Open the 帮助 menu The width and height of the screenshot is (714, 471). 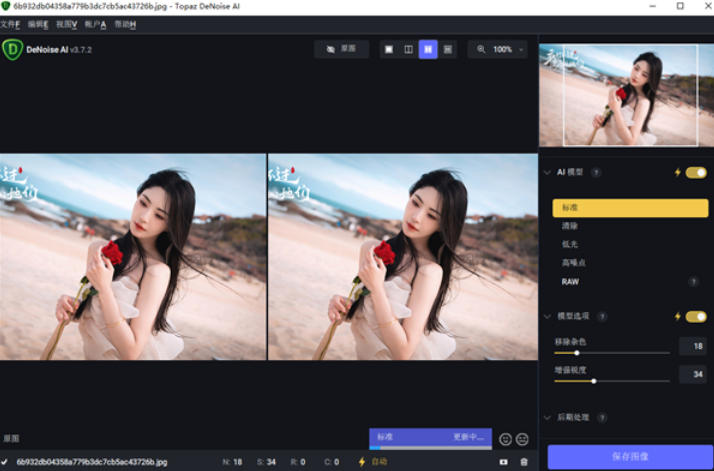pos(125,24)
